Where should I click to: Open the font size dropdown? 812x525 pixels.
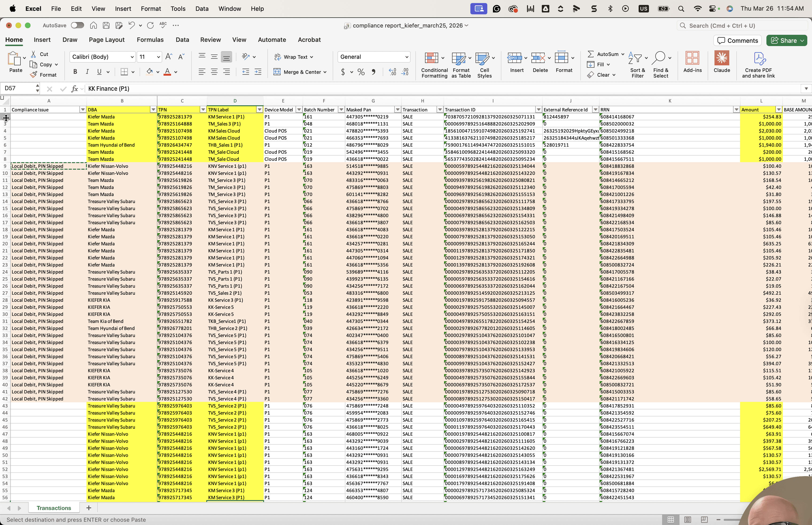pos(158,57)
